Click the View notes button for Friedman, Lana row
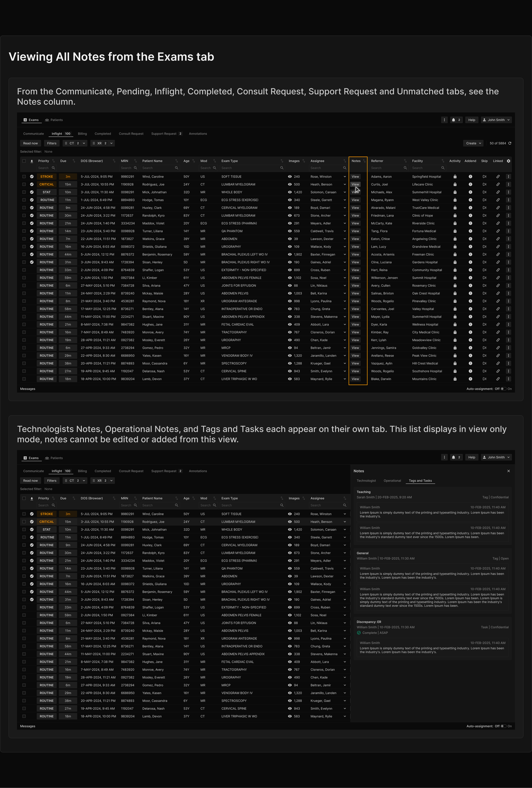This screenshot has width=532, height=788. [x=355, y=216]
